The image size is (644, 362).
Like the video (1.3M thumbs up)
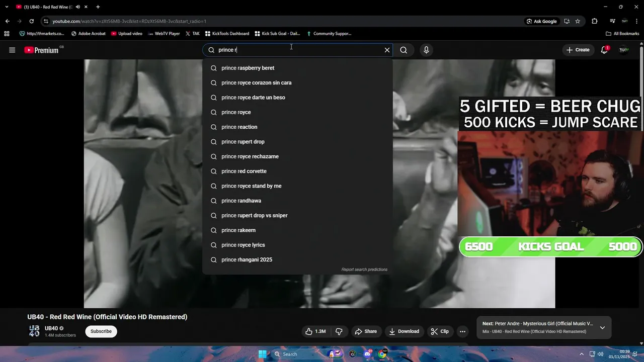pyautogui.click(x=315, y=331)
